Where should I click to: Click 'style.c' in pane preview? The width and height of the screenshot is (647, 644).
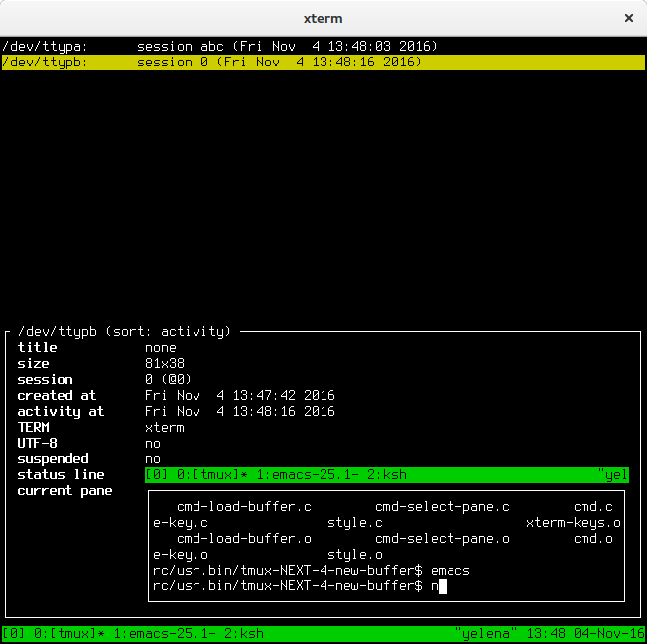pos(355,522)
